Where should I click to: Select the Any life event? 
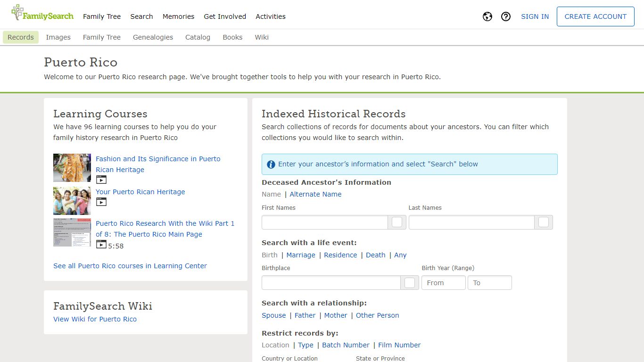tap(400, 255)
